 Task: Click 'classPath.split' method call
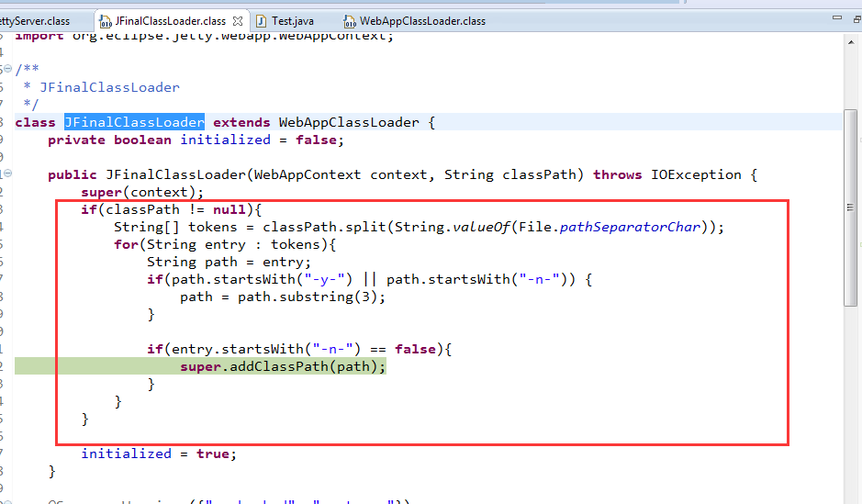pyautogui.click(x=324, y=227)
